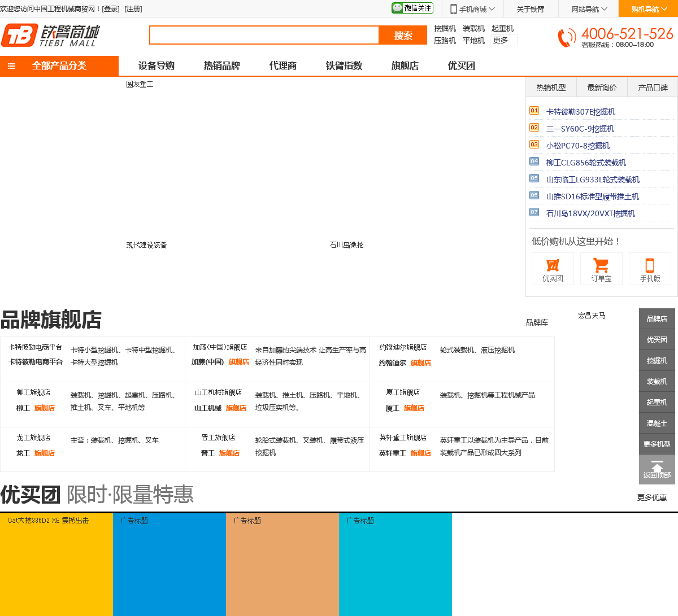Open the 手机商城 dropdown
This screenshot has width=678, height=616.
[x=472, y=9]
